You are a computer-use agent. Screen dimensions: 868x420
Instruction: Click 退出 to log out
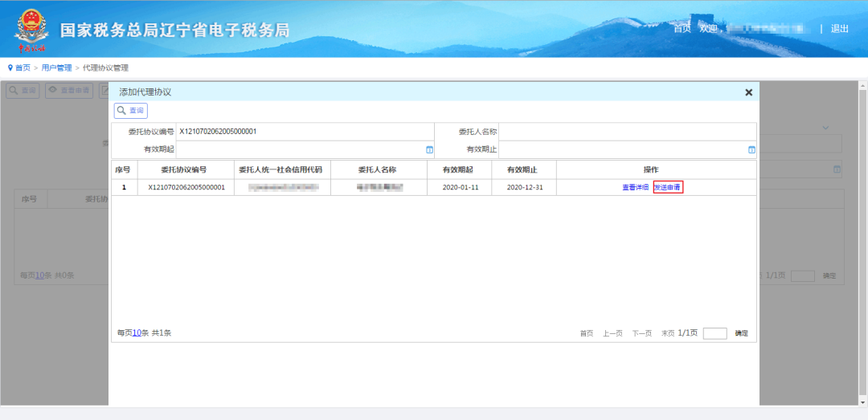pyautogui.click(x=839, y=29)
